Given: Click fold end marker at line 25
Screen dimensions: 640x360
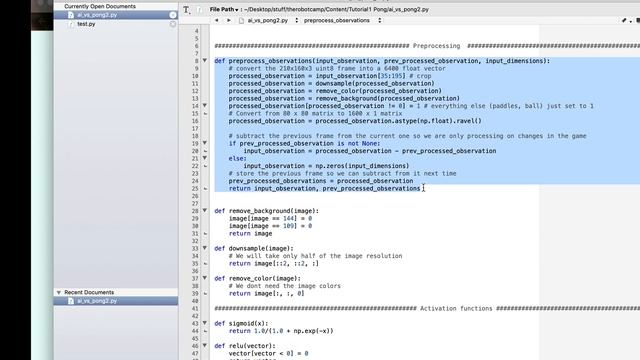Looking at the screenshot, I should point(205,189).
